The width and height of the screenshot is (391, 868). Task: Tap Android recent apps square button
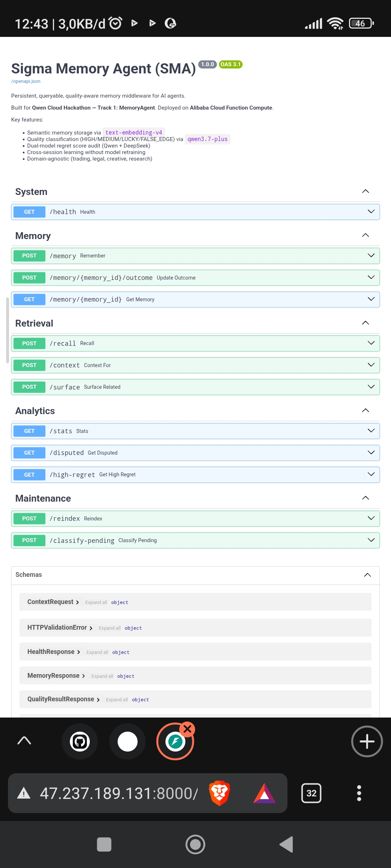point(104,844)
